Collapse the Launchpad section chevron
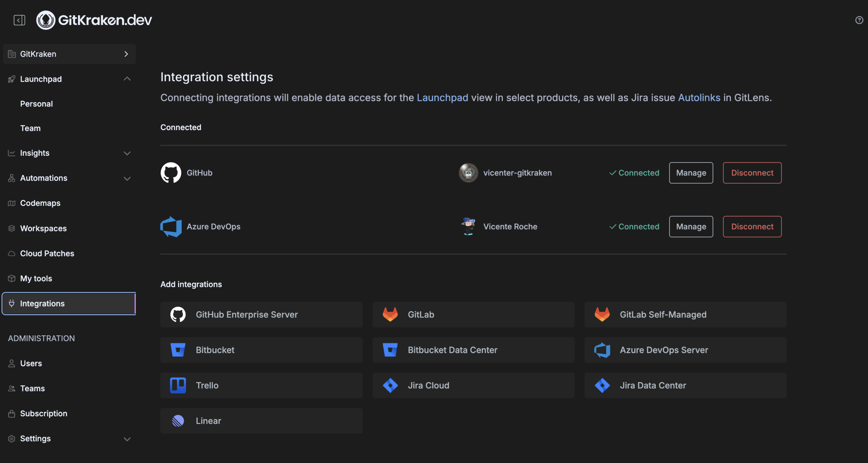This screenshot has height=463, width=868. (127, 78)
